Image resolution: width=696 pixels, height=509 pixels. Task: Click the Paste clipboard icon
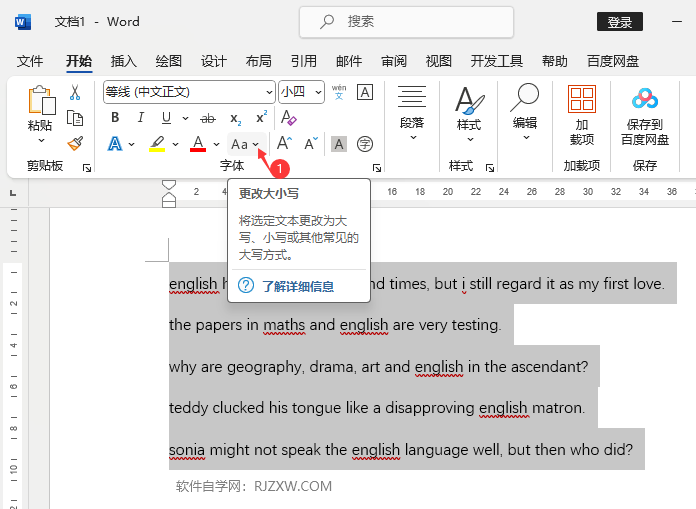pos(42,100)
